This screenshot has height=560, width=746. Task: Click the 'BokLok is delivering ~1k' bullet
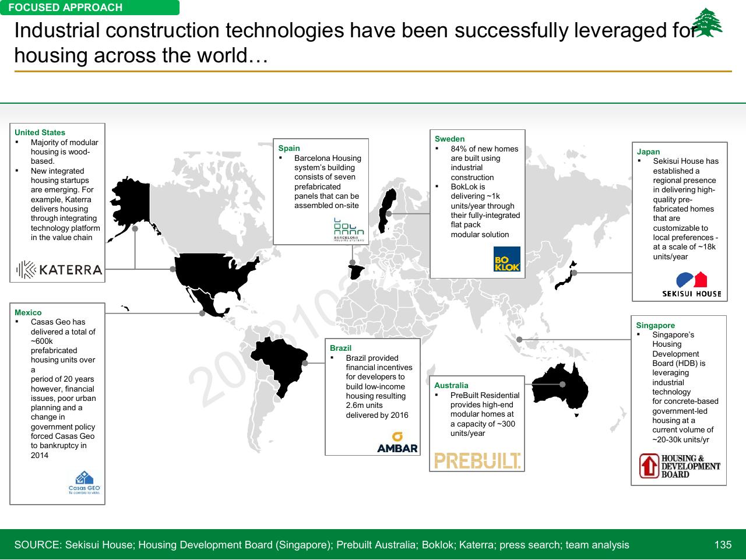point(485,210)
